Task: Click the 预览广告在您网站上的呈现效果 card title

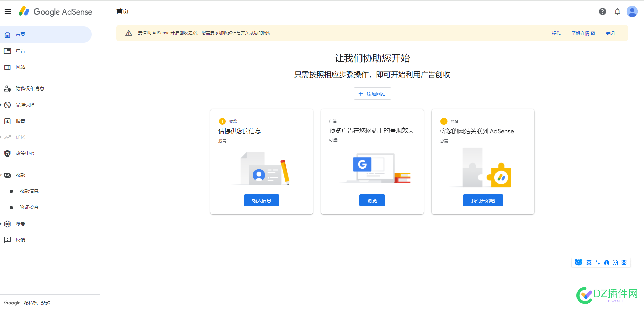Action: (x=372, y=130)
